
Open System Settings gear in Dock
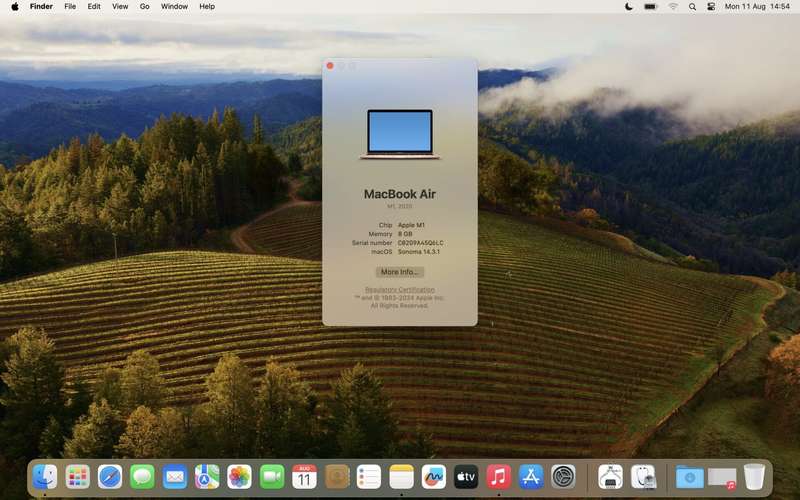[563, 477]
